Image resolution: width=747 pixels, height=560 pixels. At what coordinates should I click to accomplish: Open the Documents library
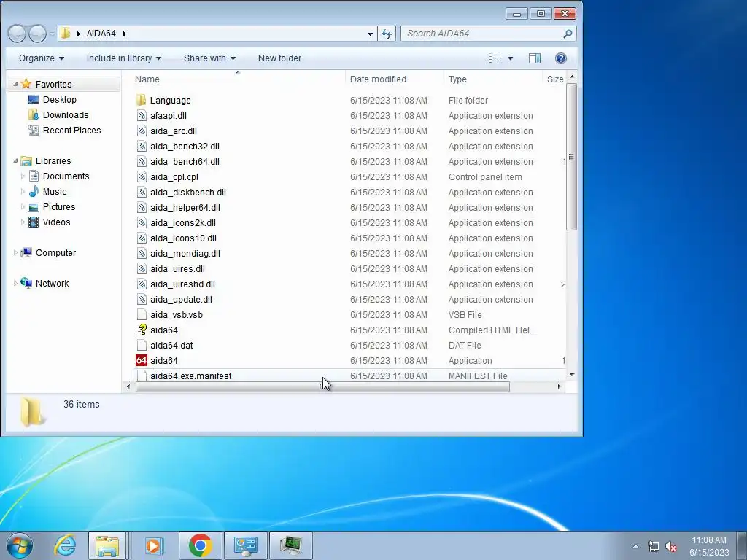click(60, 176)
